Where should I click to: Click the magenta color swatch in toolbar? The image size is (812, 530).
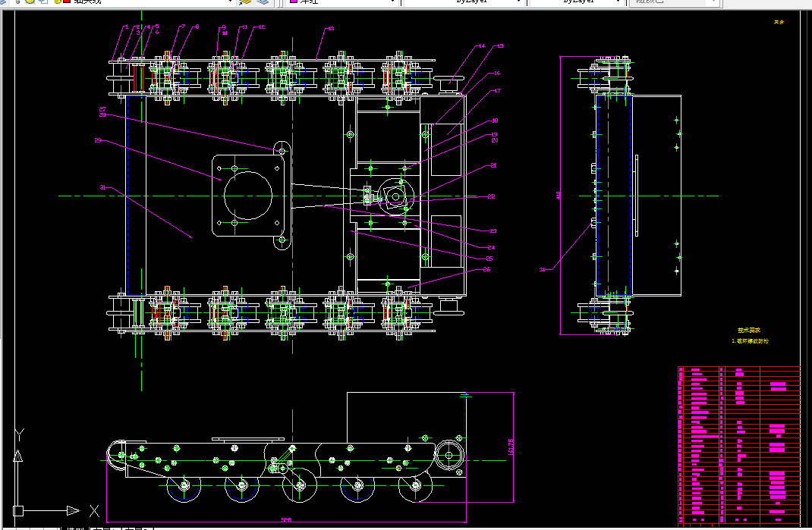[294, 2]
